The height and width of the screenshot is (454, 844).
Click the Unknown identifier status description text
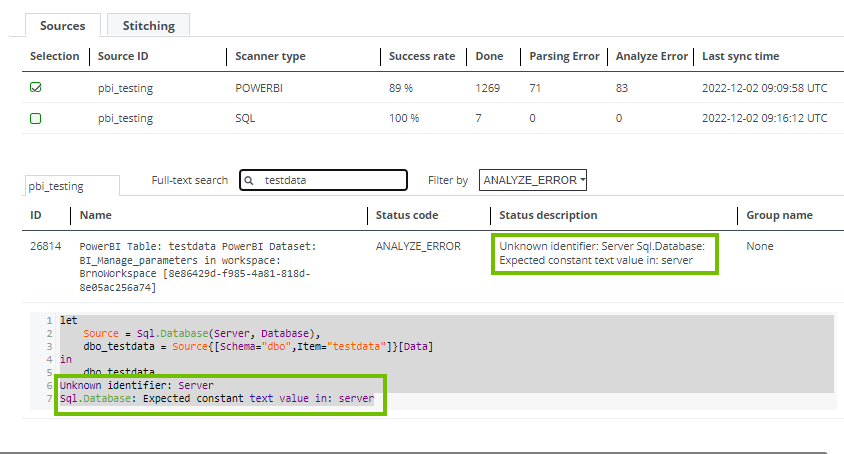[x=602, y=253]
